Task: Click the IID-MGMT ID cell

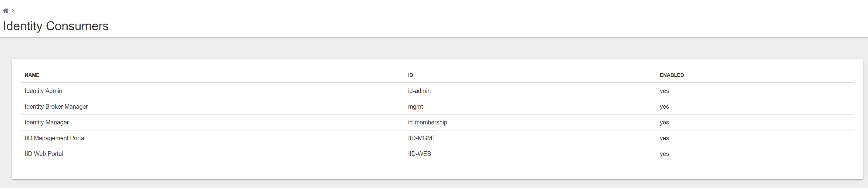Action: [422, 138]
